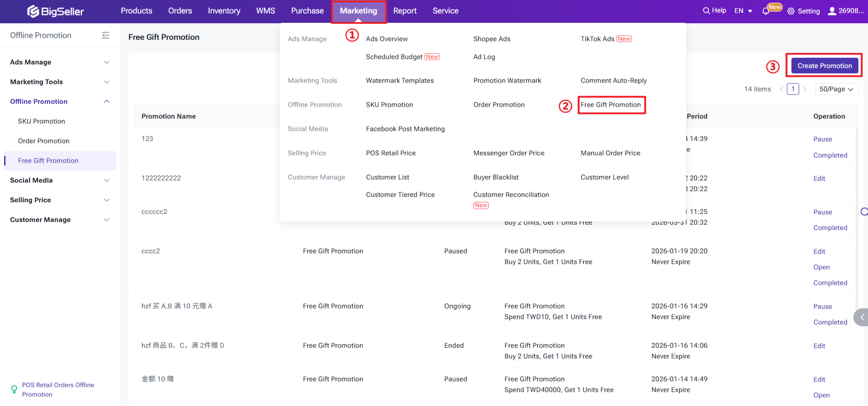
Task: Select page 1 in pagination
Action: pos(793,89)
